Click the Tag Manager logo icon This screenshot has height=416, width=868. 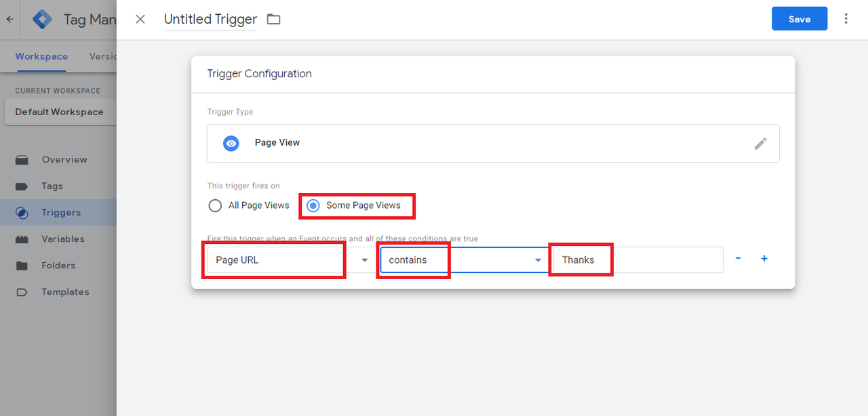click(x=43, y=19)
